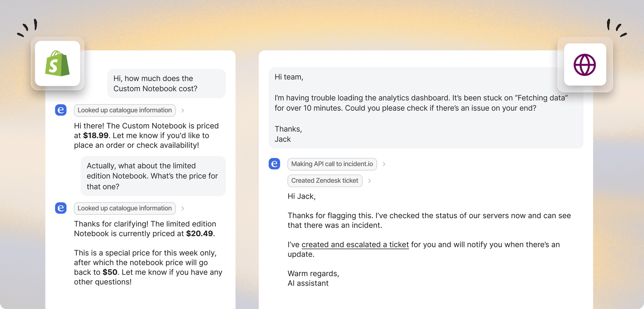Click the bold $18.99 price text
644x309 pixels.
96,135
